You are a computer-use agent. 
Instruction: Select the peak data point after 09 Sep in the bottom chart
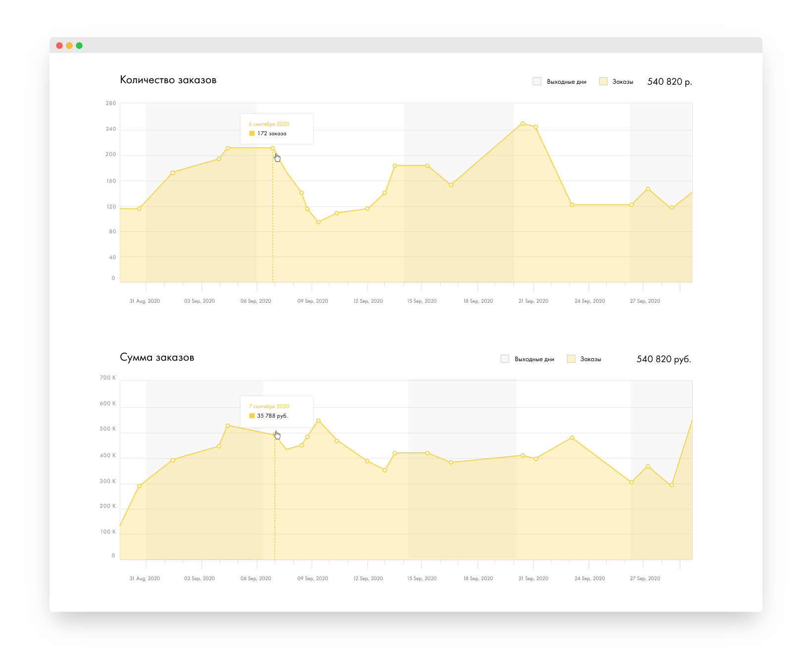point(318,421)
